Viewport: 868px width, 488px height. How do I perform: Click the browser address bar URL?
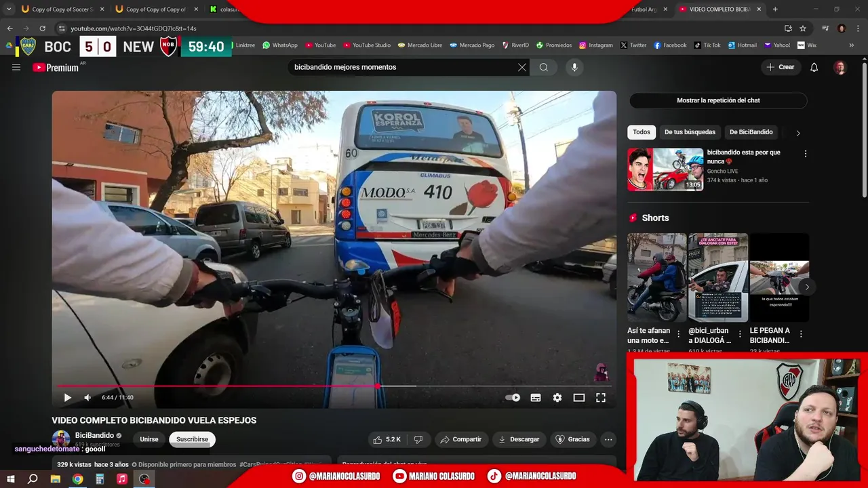pyautogui.click(x=134, y=28)
